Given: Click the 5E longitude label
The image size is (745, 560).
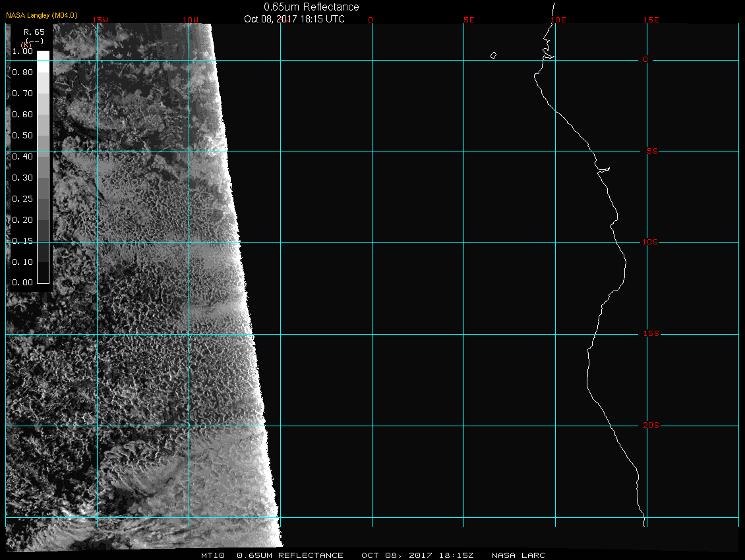Looking at the screenshot, I should [469, 20].
